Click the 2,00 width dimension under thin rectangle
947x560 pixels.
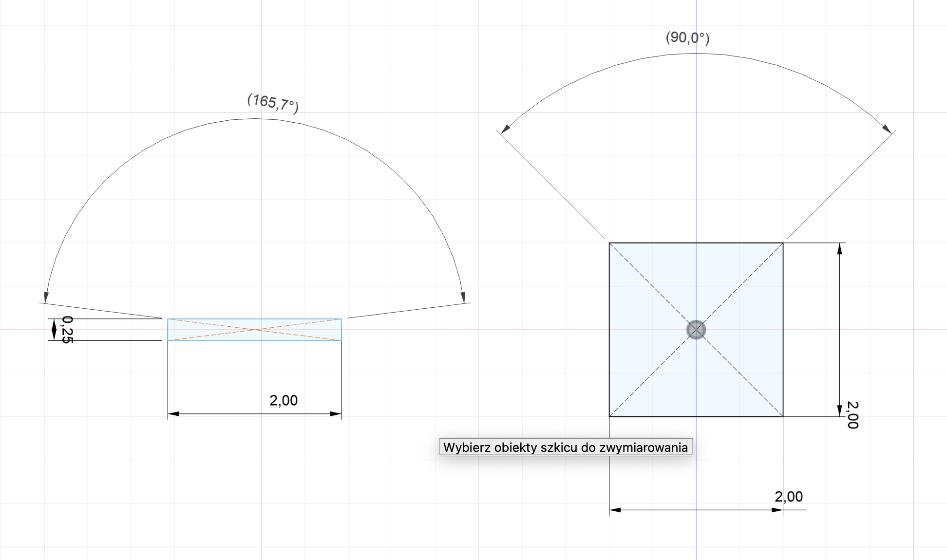coord(284,401)
